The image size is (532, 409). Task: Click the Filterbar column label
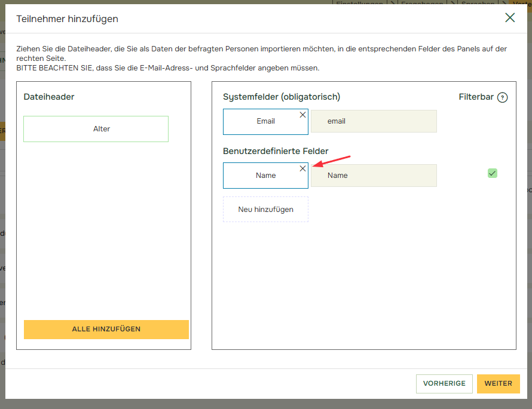point(476,97)
